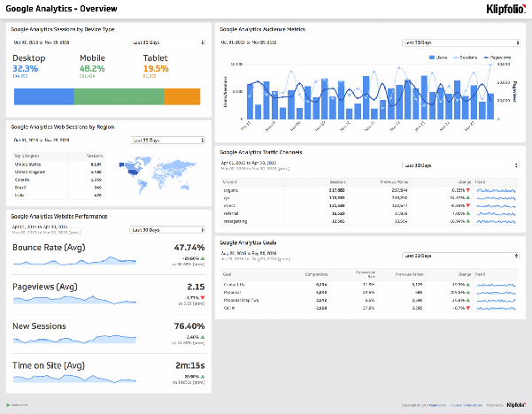Open the Klipfolio Inc copyright link in footer
Viewport: 532px width, 414px height.
[x=437, y=405]
